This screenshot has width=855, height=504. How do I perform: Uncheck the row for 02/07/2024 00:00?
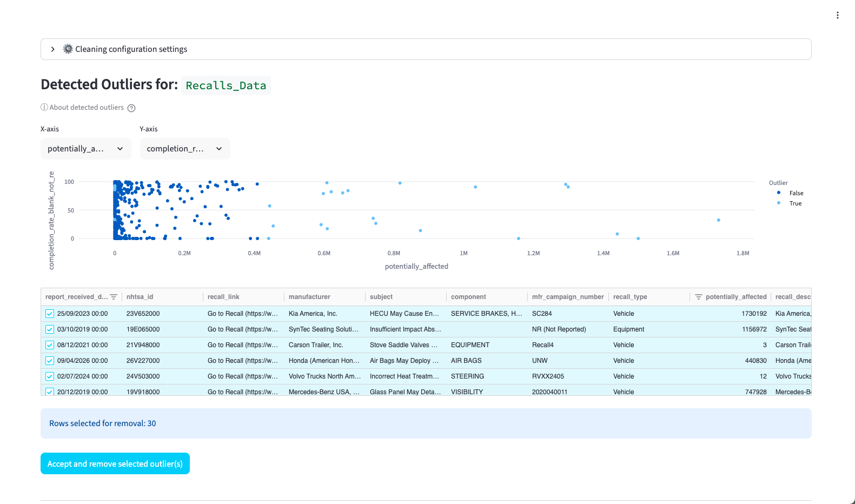coord(50,376)
